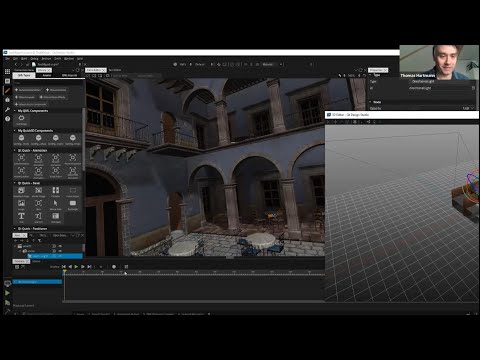Image resolution: width=480 pixels, height=360 pixels.
Task: Expand the directional light timeline row
Action: [15, 282]
